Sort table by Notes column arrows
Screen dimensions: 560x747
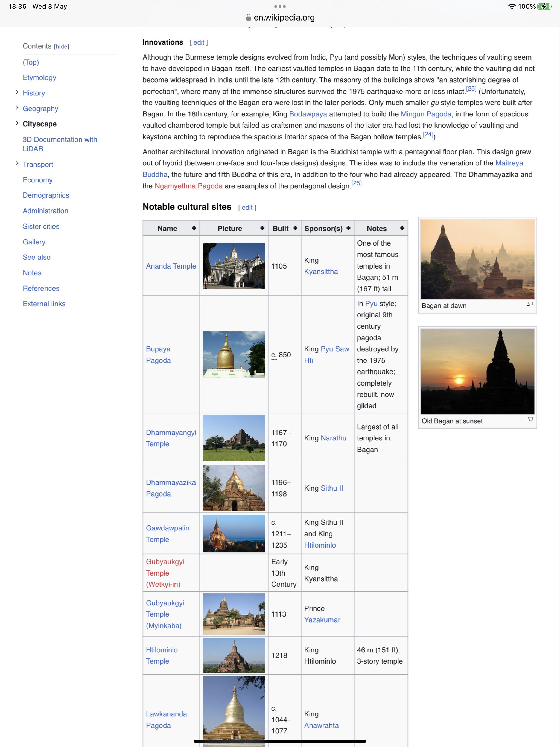402,228
